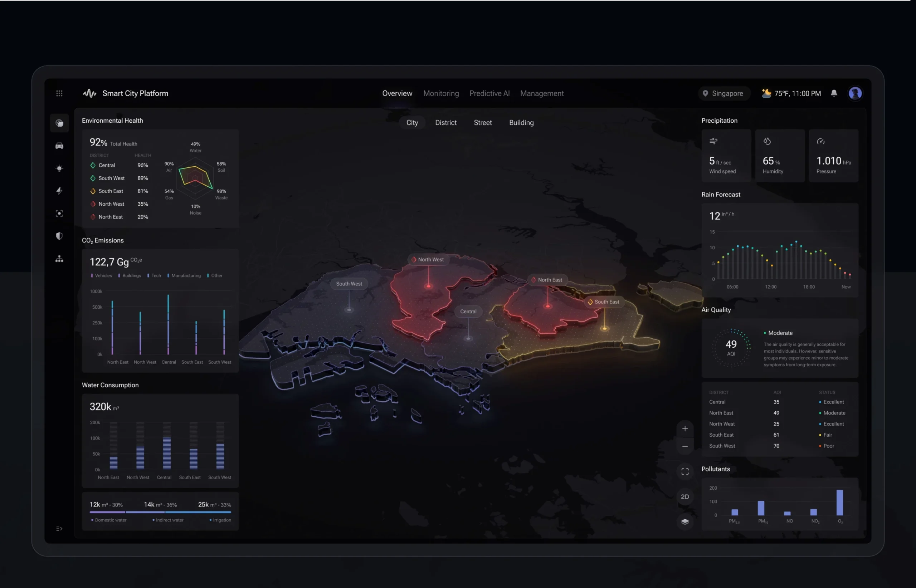Switch to the Monitoring tab

[441, 93]
